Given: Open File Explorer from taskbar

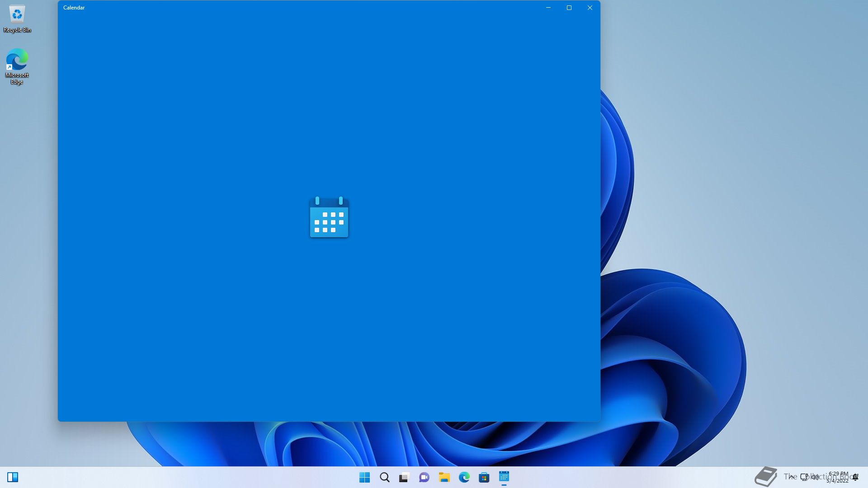Looking at the screenshot, I should pyautogui.click(x=444, y=477).
